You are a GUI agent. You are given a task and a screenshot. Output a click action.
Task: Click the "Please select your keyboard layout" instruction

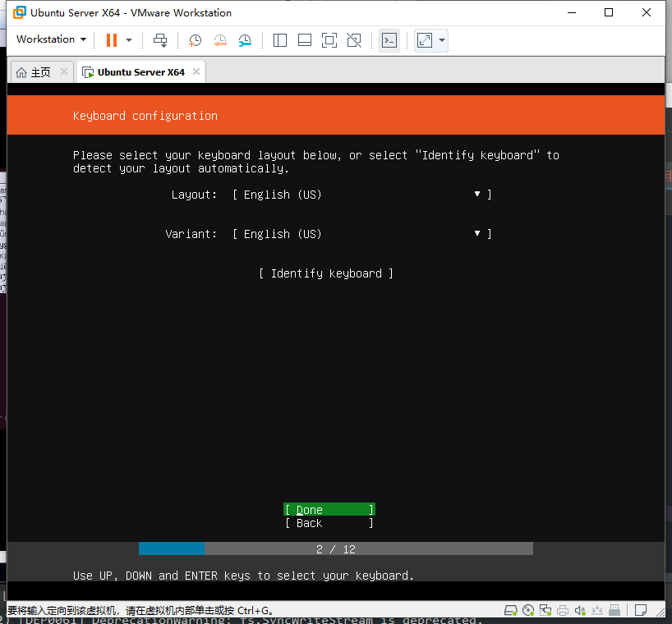tap(315, 162)
